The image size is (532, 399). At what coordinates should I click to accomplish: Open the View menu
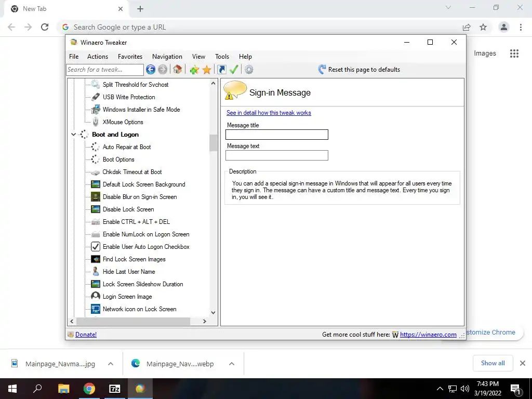(198, 57)
